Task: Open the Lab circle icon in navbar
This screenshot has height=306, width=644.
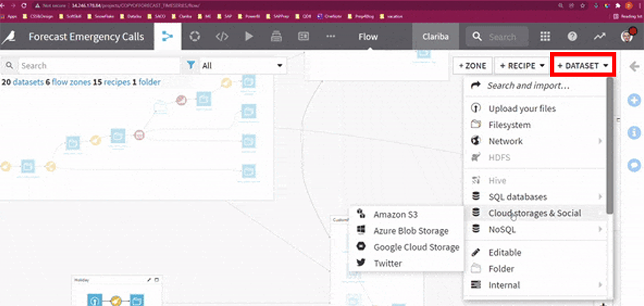Action: point(194,37)
